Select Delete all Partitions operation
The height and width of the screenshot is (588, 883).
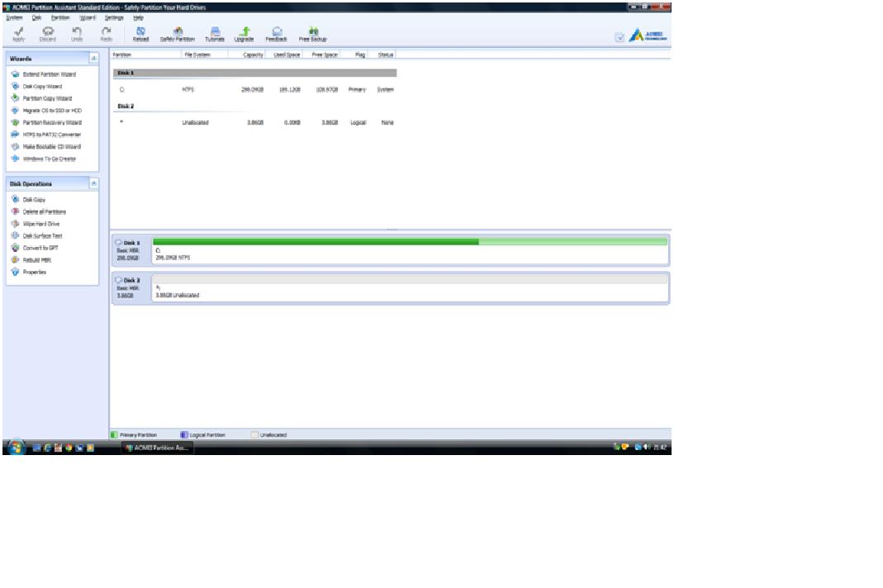39,212
